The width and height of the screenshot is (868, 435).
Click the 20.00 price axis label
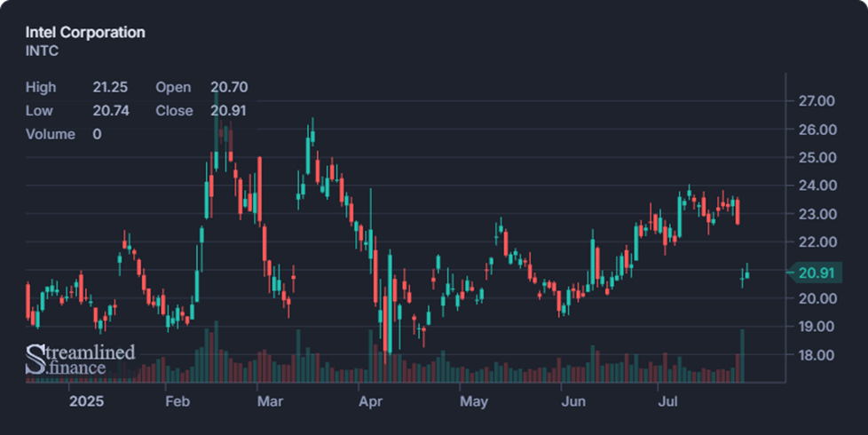tap(817, 298)
